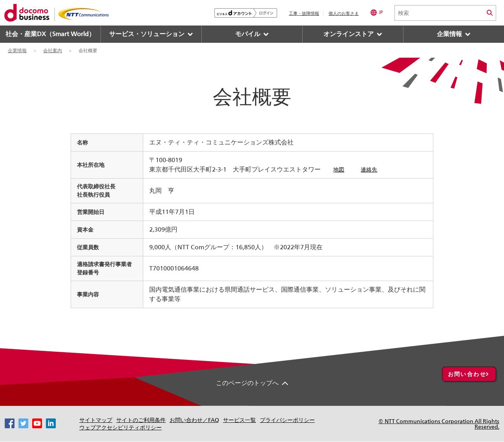This screenshot has height=442, width=504.
Task: Open the YouTube channel icon
Action: click(37, 423)
